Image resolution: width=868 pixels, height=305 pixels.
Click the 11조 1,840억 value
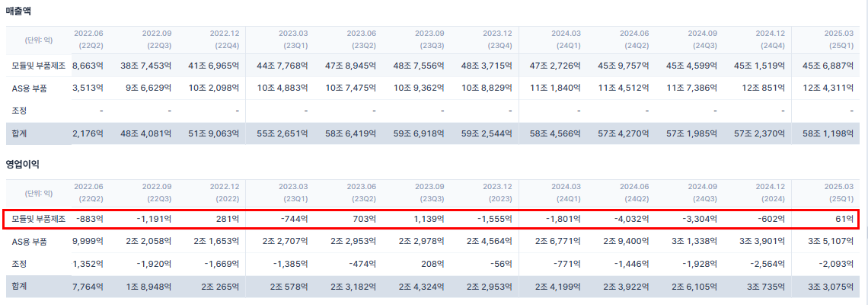[x=556, y=88]
